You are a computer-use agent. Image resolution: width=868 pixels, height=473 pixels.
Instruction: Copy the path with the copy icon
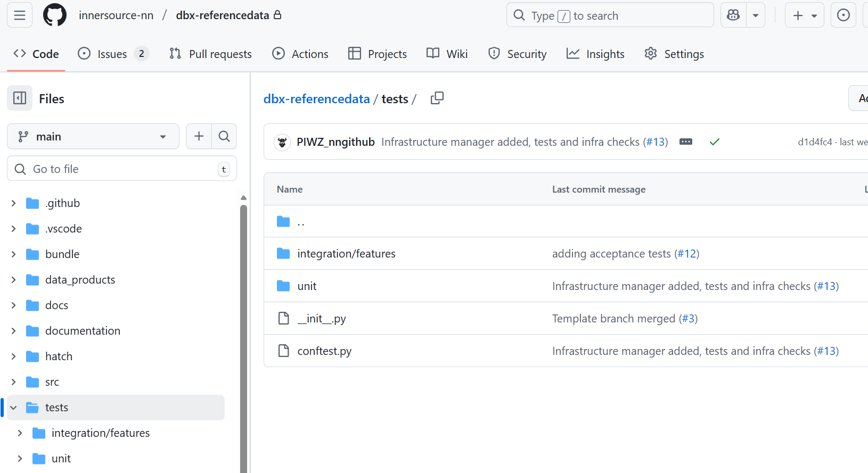437,98
